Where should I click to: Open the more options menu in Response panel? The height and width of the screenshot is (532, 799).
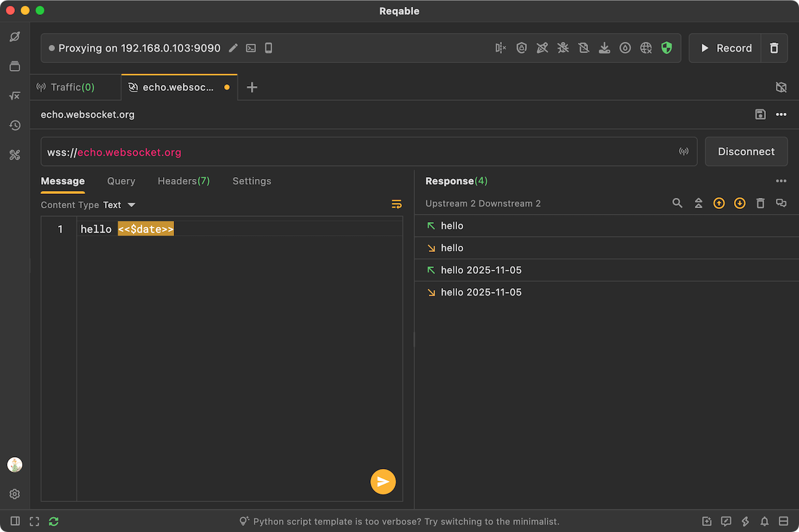[x=781, y=181]
